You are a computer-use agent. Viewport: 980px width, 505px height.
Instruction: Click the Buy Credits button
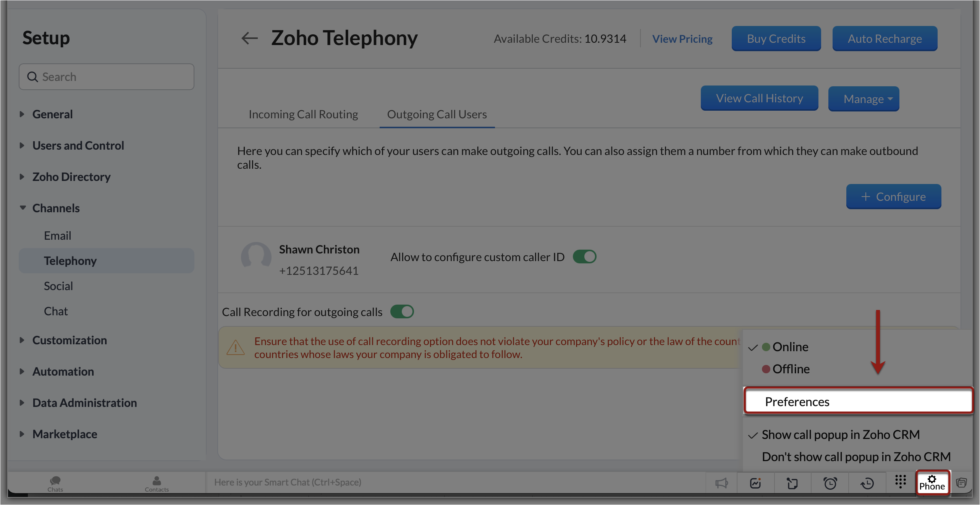776,39
